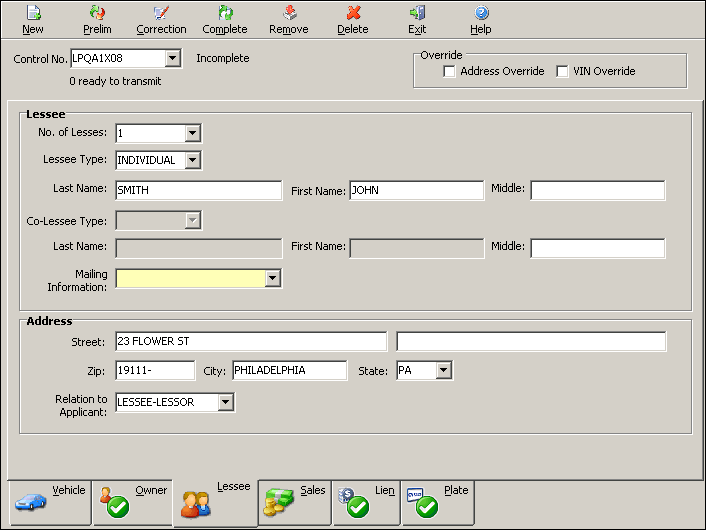
Task: Click the City field PHILADELPHIA
Action: pyautogui.click(x=290, y=370)
